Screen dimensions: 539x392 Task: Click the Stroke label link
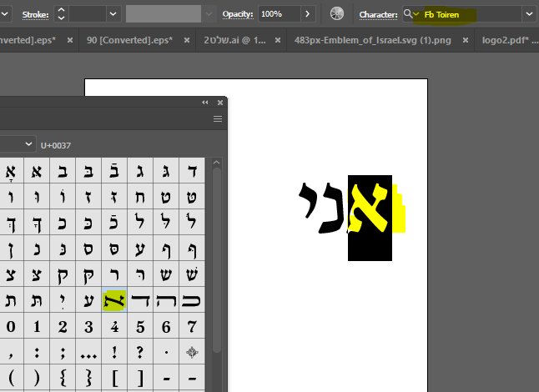[35, 15]
